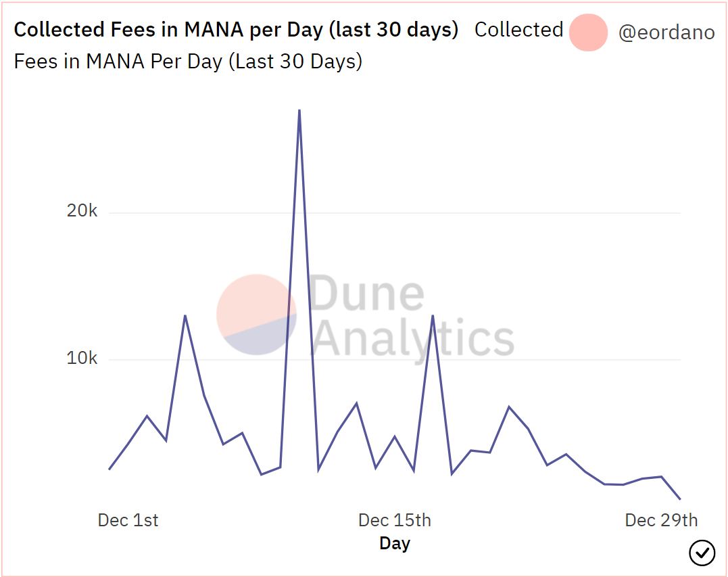Click the line's starting point at Dec 1st
728x577 pixels.
tap(110, 469)
